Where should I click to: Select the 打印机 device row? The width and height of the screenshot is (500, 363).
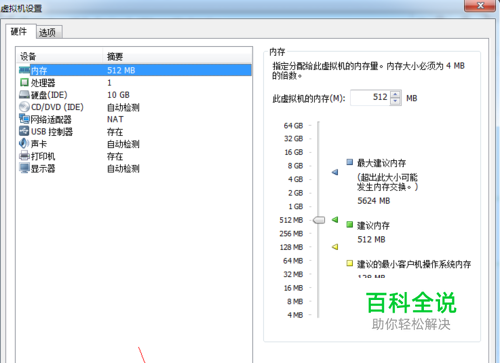(x=135, y=156)
